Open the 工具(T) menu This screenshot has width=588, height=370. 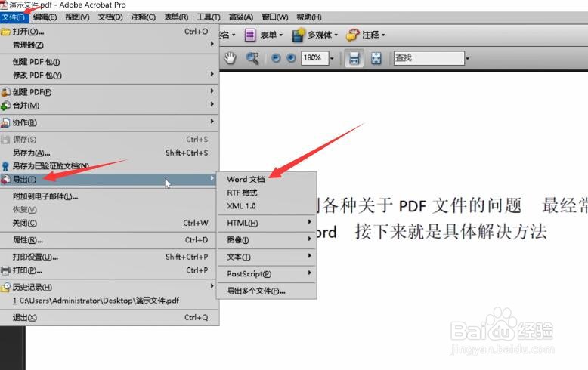click(x=209, y=17)
